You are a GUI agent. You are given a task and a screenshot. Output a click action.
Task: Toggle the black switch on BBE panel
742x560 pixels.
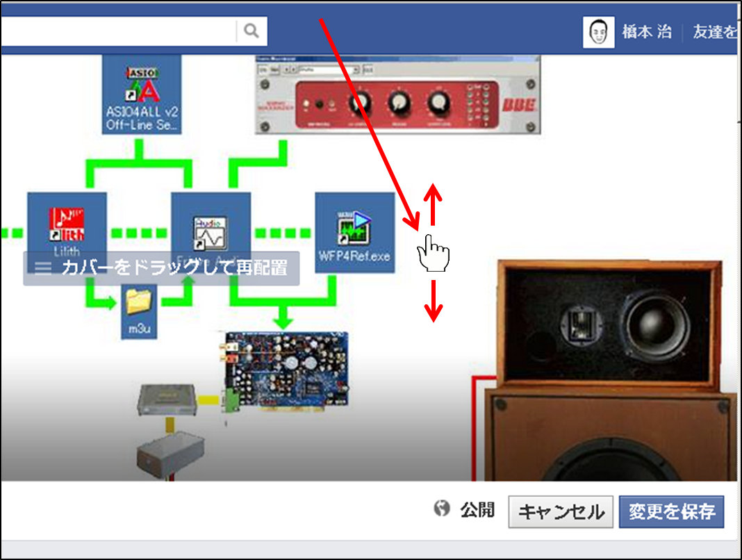pyautogui.click(x=320, y=106)
